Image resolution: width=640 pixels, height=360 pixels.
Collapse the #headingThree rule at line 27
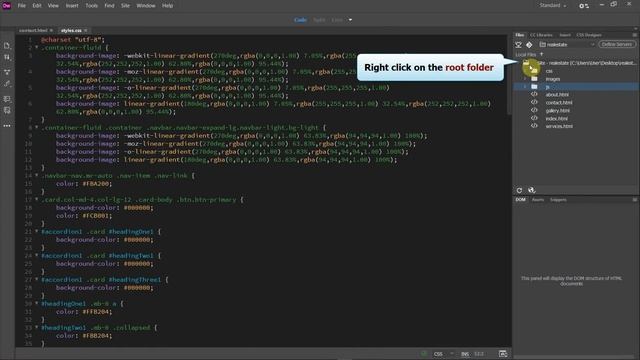tap(36, 280)
